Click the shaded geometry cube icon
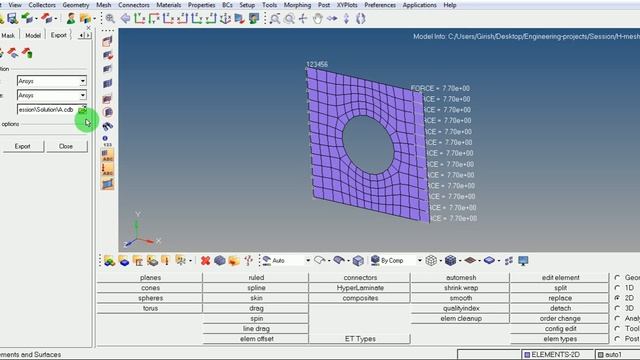Image resolution: width=640 pixels, height=360 pixels. (358, 260)
